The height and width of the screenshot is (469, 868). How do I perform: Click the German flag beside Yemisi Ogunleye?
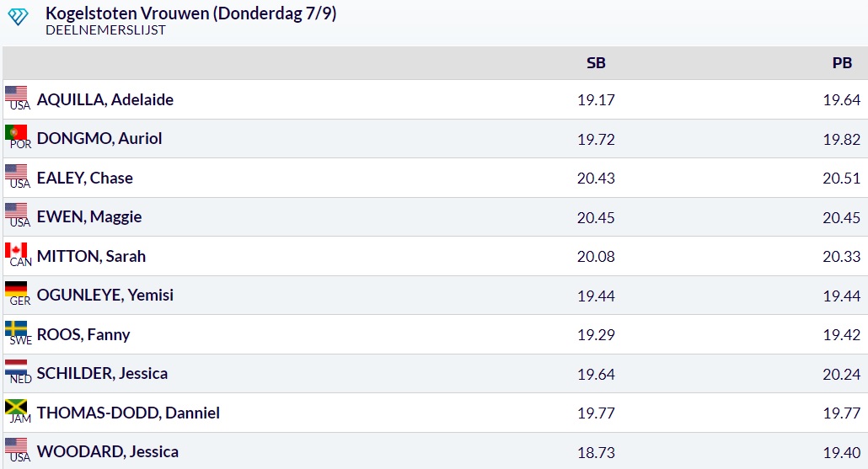tap(16, 289)
